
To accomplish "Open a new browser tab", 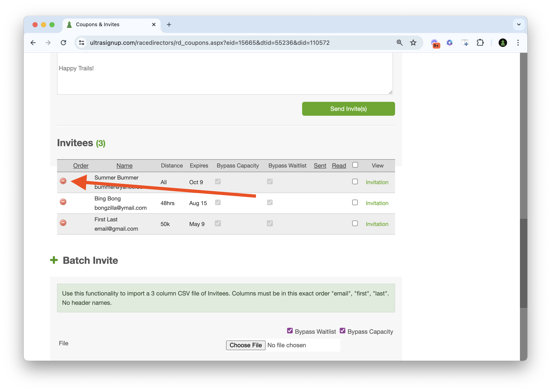I will pos(169,24).
